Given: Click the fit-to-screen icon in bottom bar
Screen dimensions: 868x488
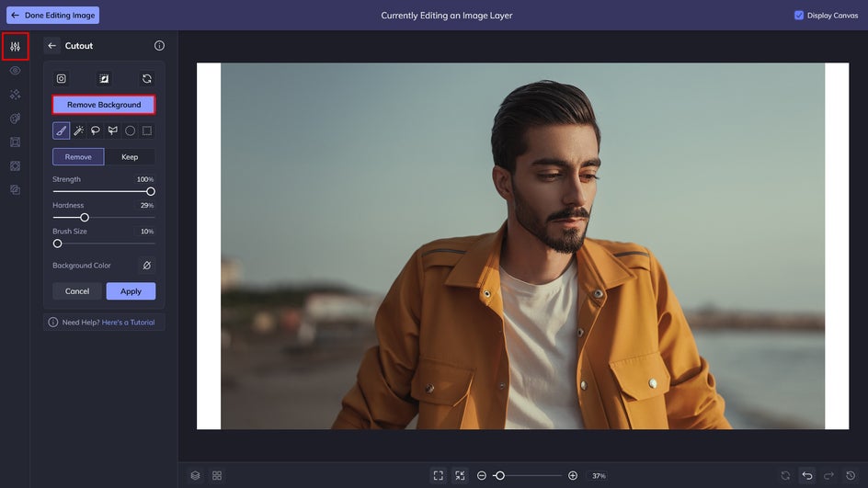Looking at the screenshot, I should [x=439, y=476].
